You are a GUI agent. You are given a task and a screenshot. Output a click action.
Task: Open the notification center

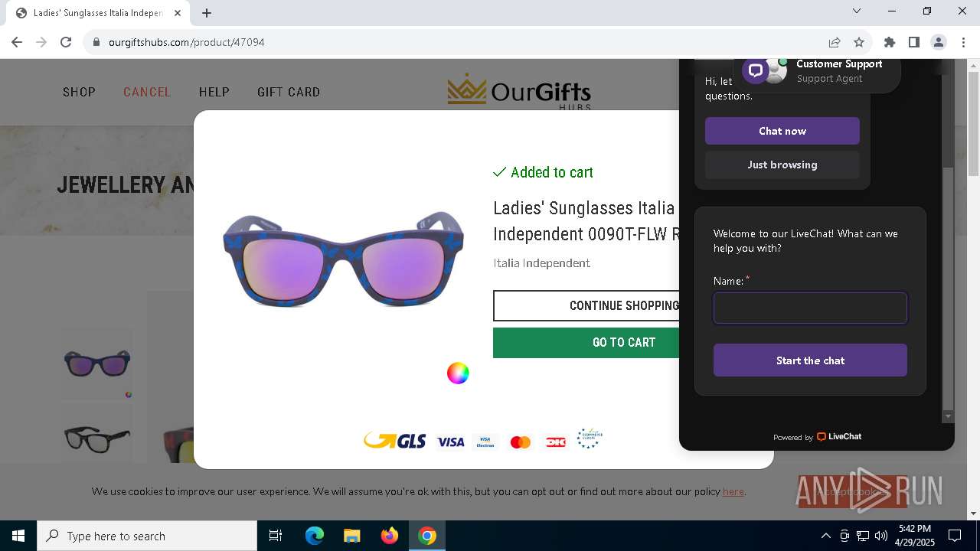point(955,536)
